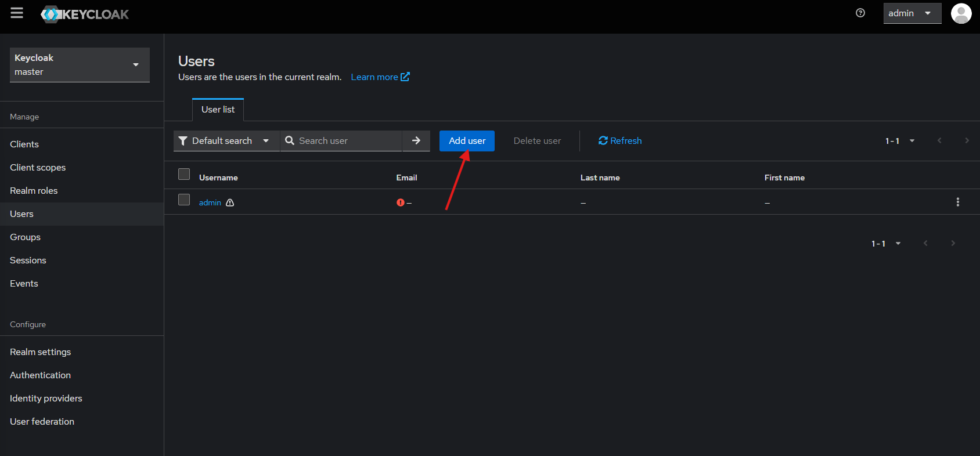This screenshot has height=456, width=980.
Task: Expand the top 1-1 per-page dropdown
Action: pos(900,140)
